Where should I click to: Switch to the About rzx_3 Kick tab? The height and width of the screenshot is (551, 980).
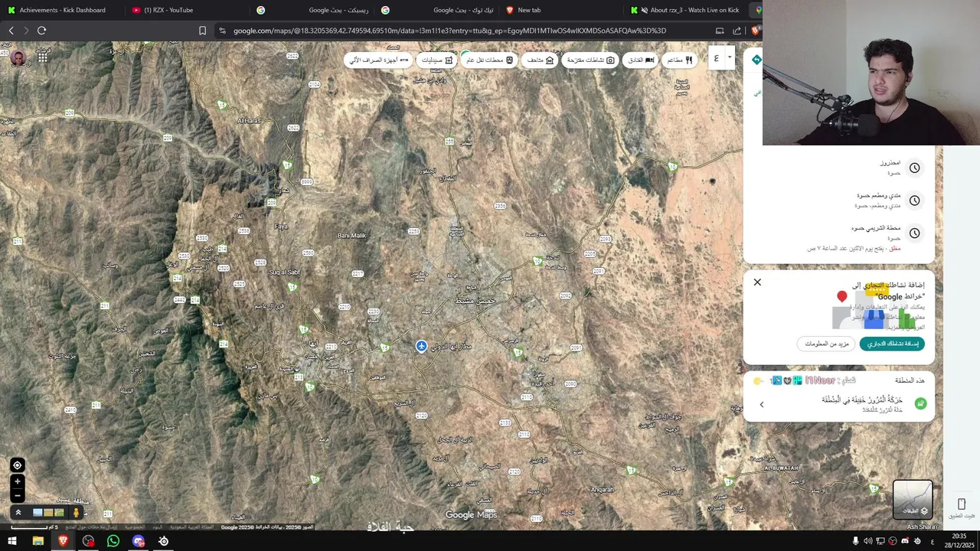(686, 10)
